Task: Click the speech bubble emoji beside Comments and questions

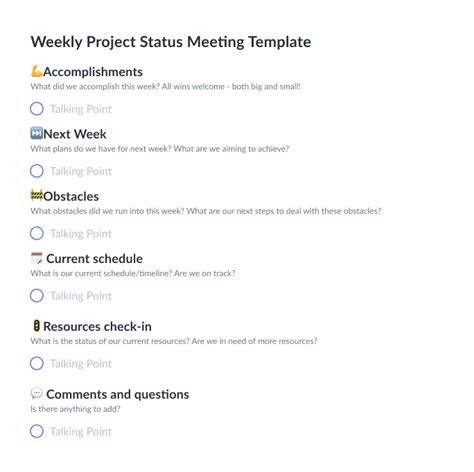Action: [36, 394]
